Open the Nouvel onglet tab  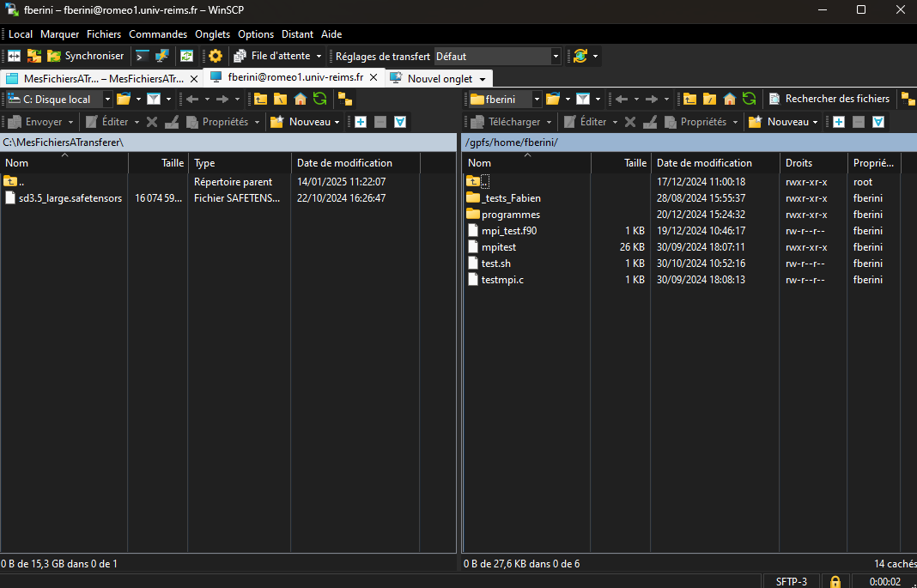point(440,78)
